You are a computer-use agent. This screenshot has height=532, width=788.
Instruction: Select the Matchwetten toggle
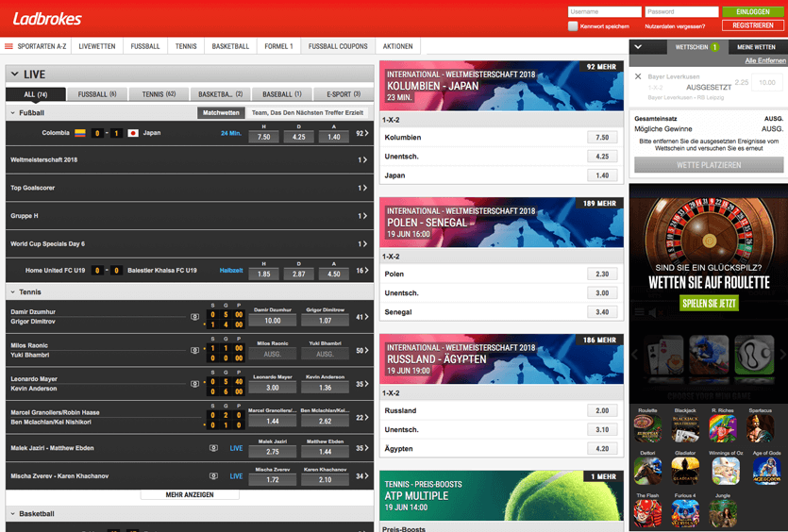[221, 113]
